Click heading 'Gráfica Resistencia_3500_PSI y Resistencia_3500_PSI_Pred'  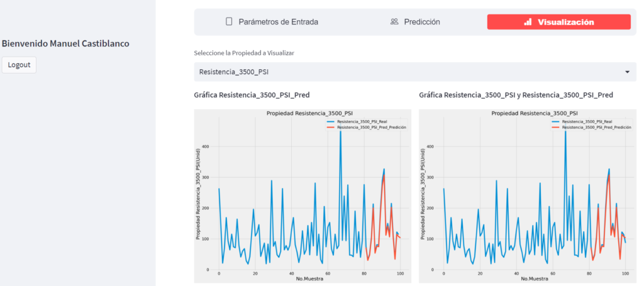pyautogui.click(x=516, y=95)
